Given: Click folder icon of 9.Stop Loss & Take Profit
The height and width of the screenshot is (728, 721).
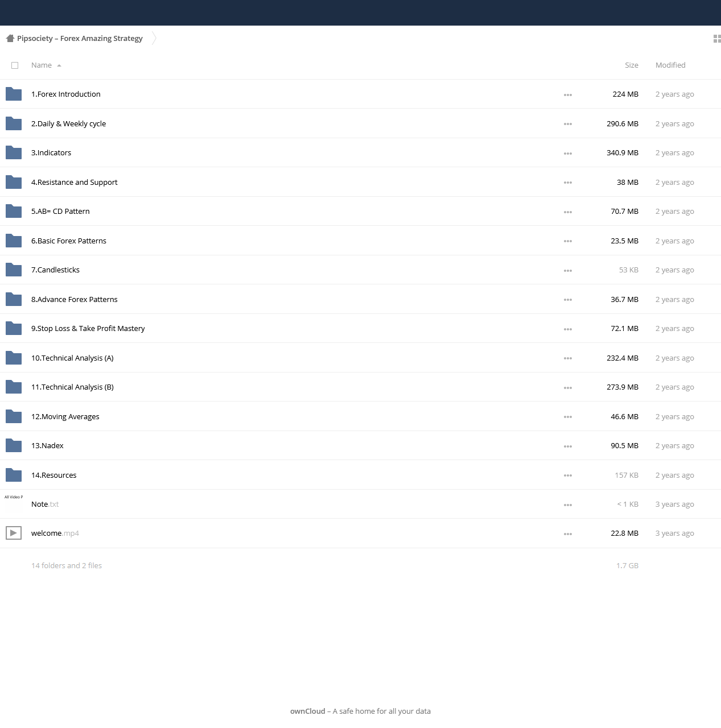Looking at the screenshot, I should click(x=14, y=328).
